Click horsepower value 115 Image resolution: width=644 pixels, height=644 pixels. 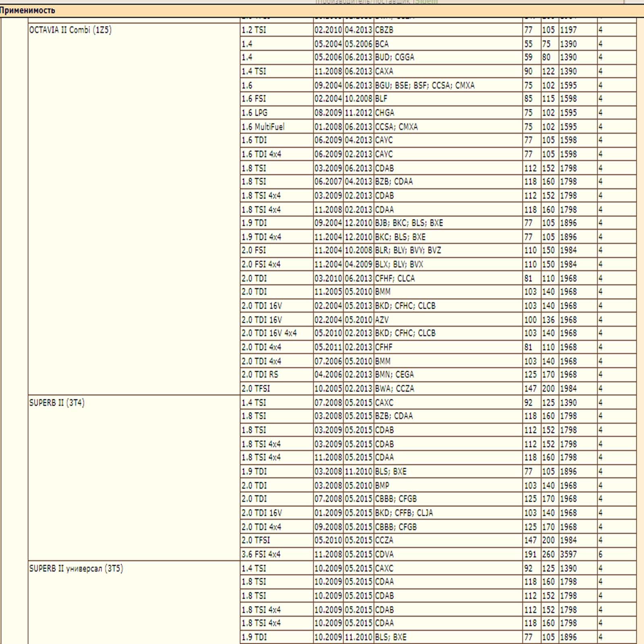[549, 99]
